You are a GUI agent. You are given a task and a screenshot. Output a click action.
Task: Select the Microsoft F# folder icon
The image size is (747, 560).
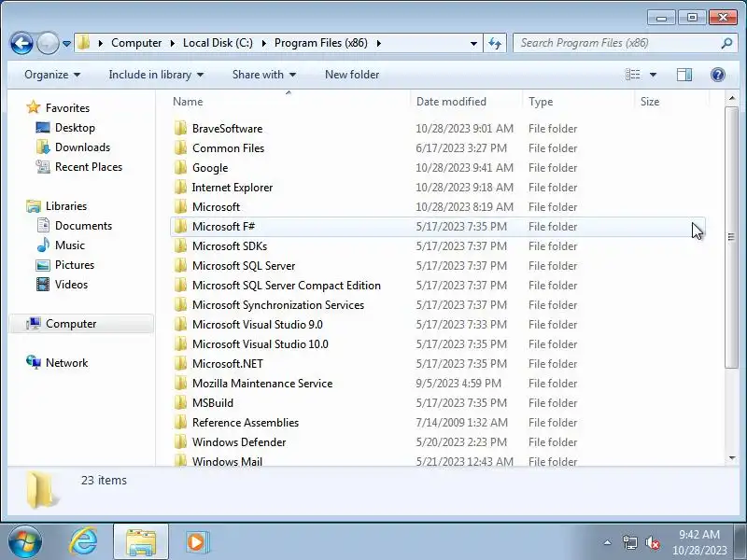coord(180,226)
